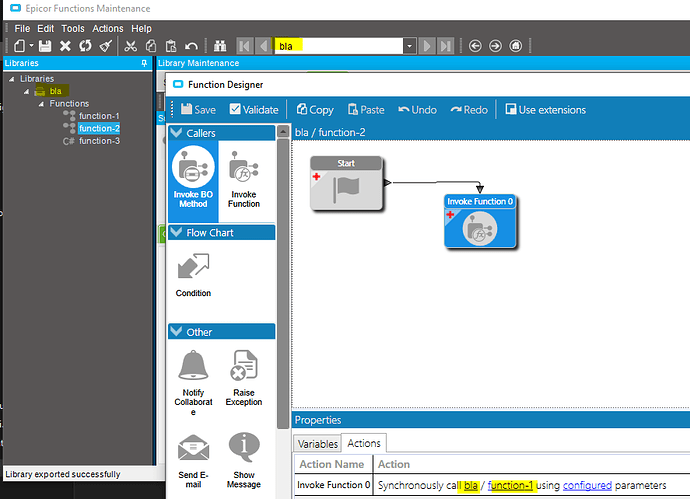Click the Start node in the flow

point(346,183)
